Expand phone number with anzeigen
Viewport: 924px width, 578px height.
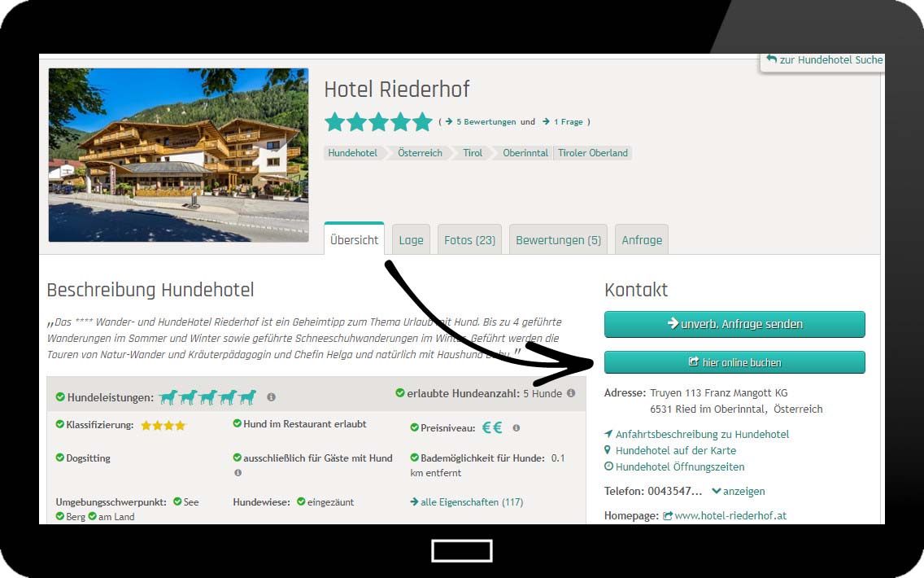[x=739, y=492]
